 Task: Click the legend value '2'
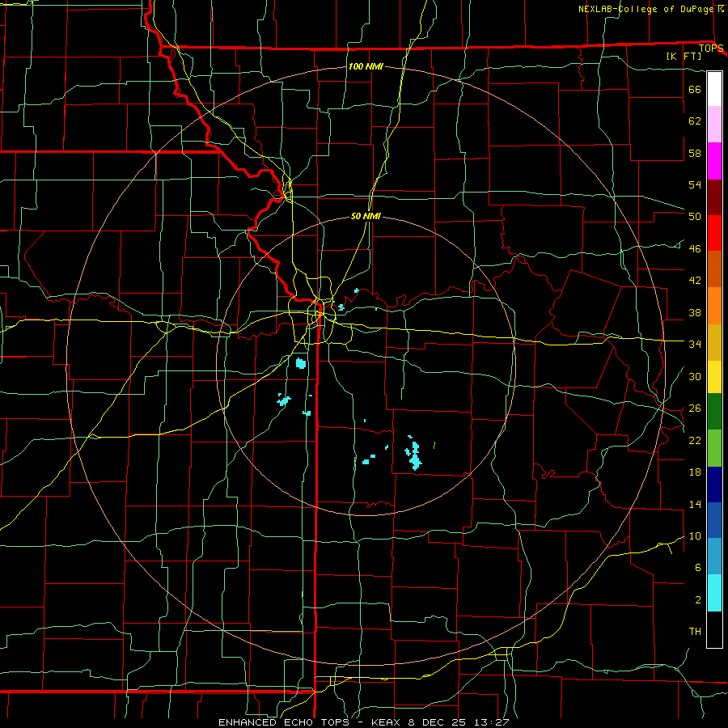(x=698, y=600)
